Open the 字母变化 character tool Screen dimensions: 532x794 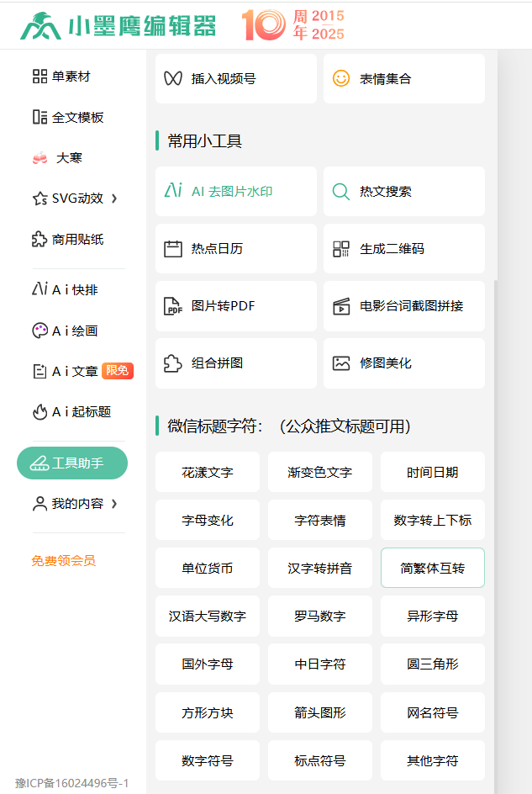click(208, 520)
